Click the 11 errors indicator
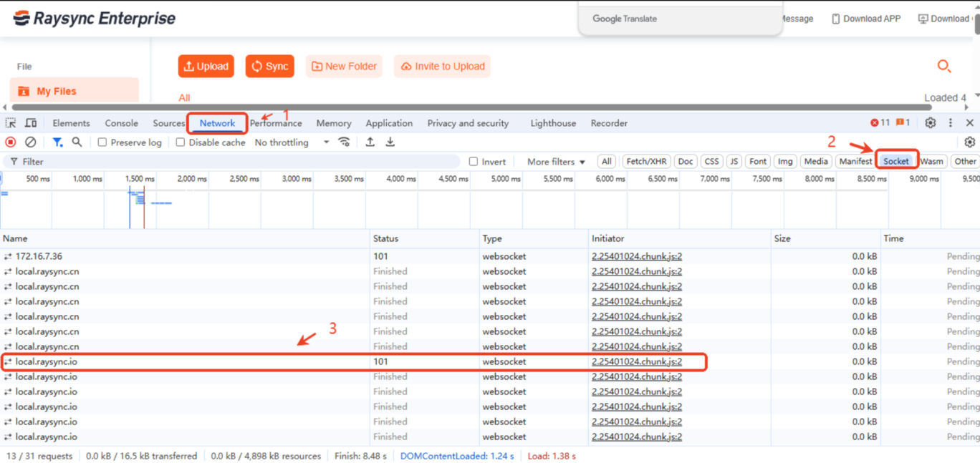 coord(880,123)
